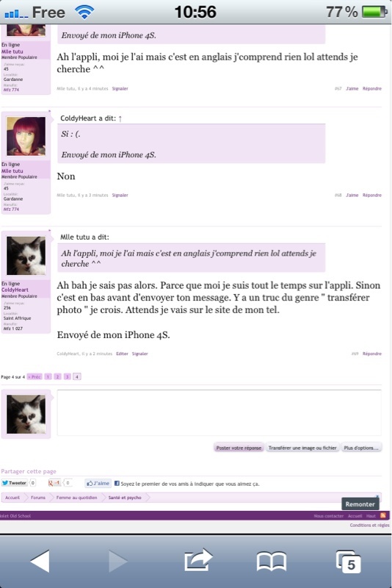The image size is (392, 588).
Task: Open the Safari share sheet icon
Action: tap(198, 560)
